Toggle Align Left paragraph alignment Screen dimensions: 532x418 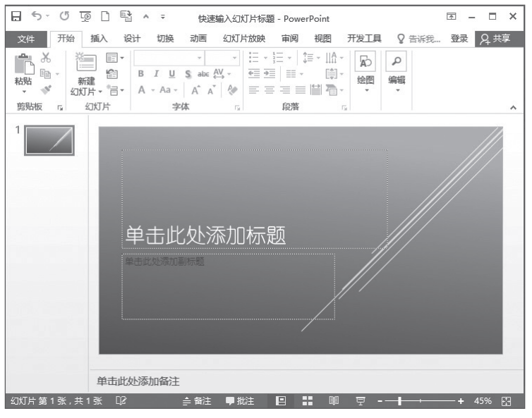[254, 90]
